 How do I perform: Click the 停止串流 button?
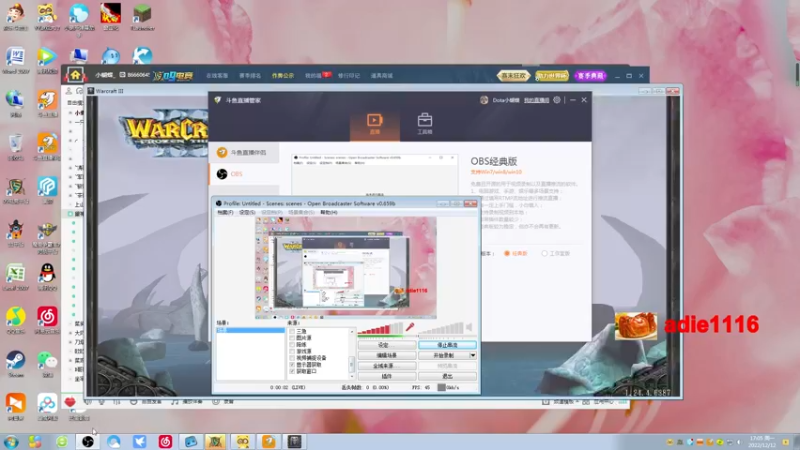pyautogui.click(x=447, y=345)
